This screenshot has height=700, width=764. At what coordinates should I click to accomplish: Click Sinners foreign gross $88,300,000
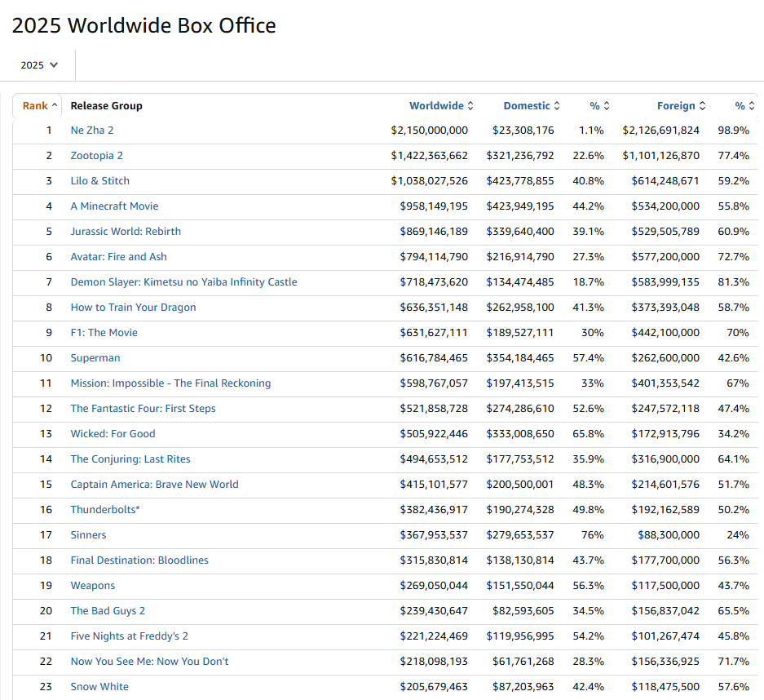coord(669,536)
